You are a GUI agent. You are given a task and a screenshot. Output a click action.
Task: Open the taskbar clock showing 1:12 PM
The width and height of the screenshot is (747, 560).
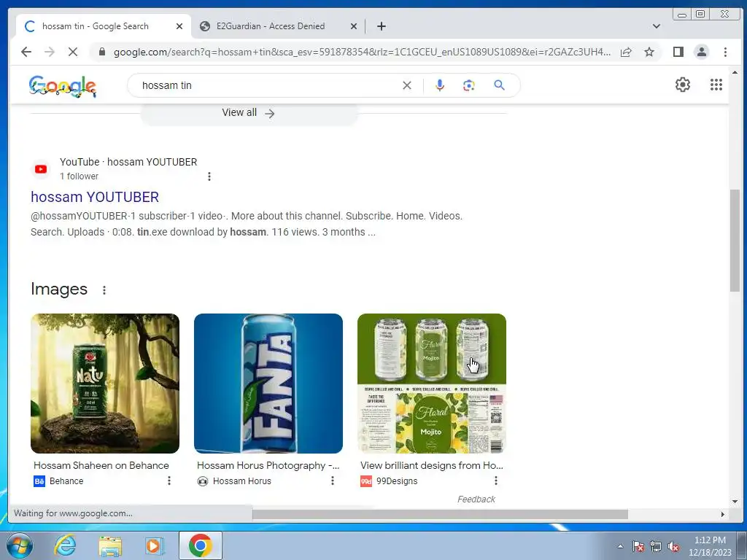(x=710, y=546)
